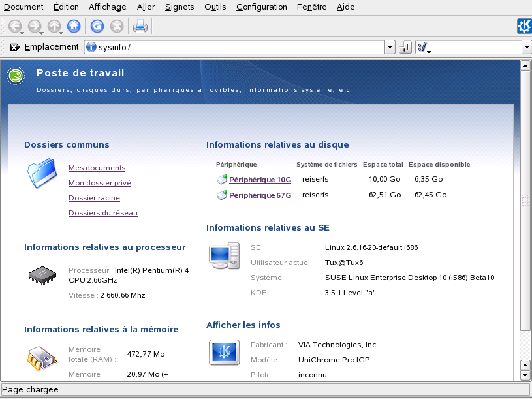Open the Dossiers du réseau link

[x=103, y=213]
